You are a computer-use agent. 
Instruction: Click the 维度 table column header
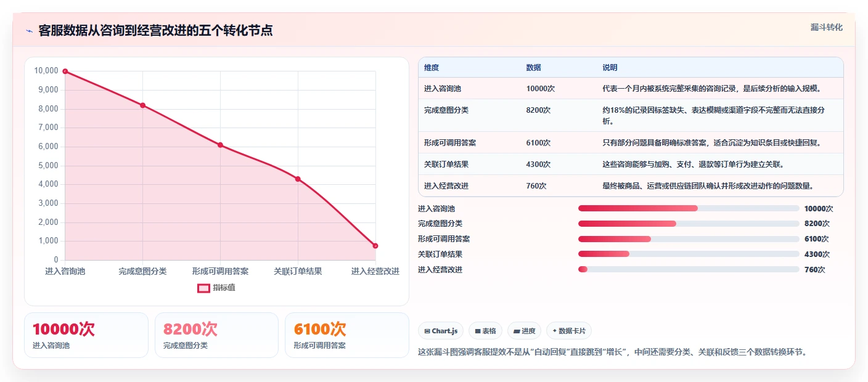click(x=432, y=68)
